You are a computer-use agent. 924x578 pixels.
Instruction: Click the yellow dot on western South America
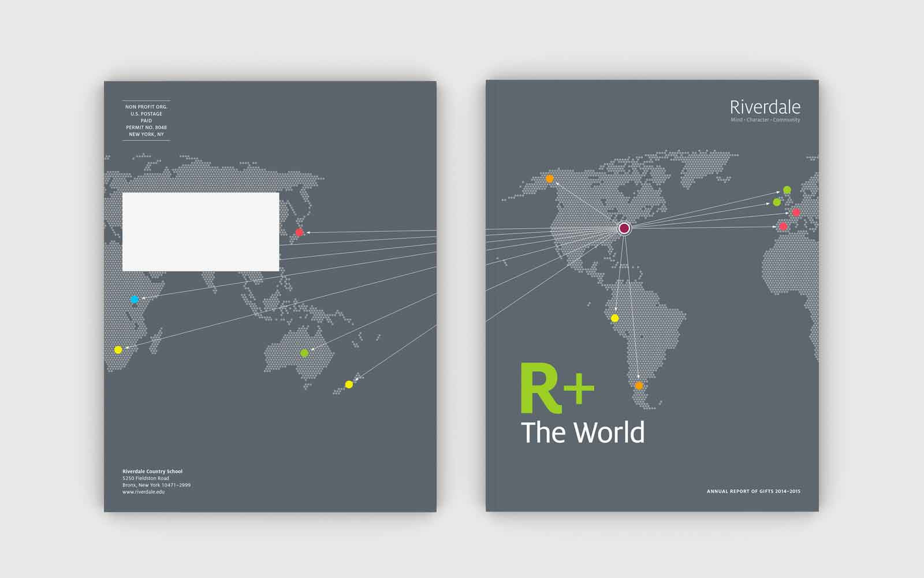pos(615,318)
